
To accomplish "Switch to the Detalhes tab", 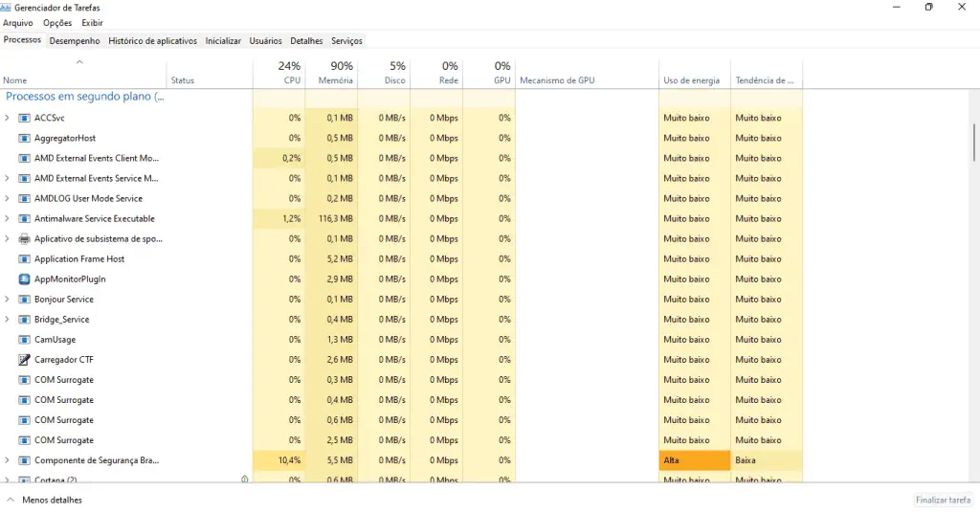I will click(306, 40).
